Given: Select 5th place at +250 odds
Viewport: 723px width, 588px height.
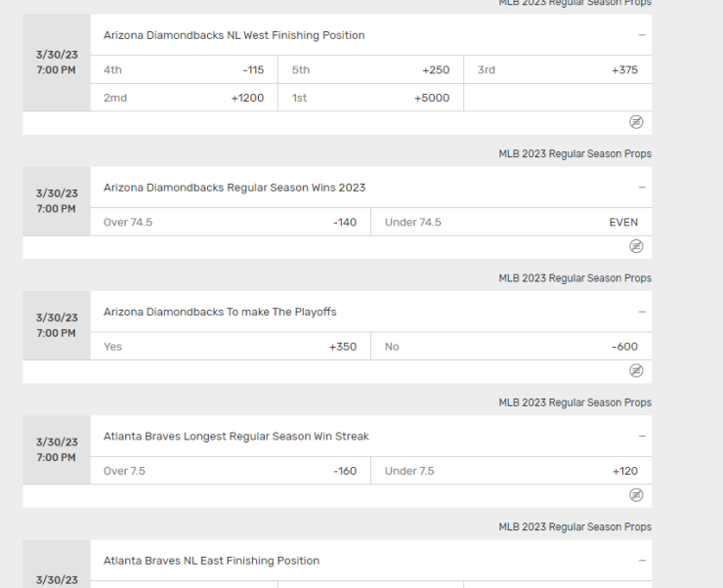Looking at the screenshot, I should click(370, 69).
